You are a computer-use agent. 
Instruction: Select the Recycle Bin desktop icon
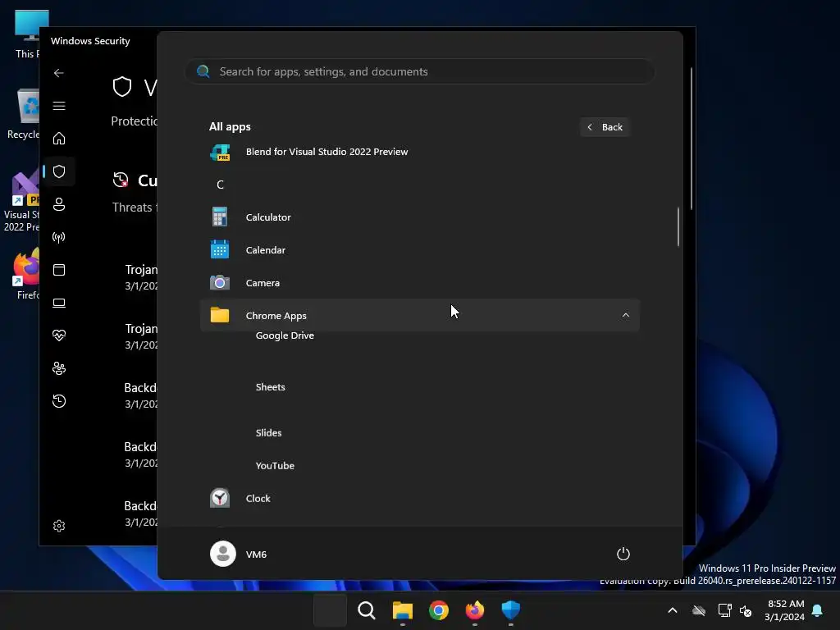pyautogui.click(x=24, y=114)
